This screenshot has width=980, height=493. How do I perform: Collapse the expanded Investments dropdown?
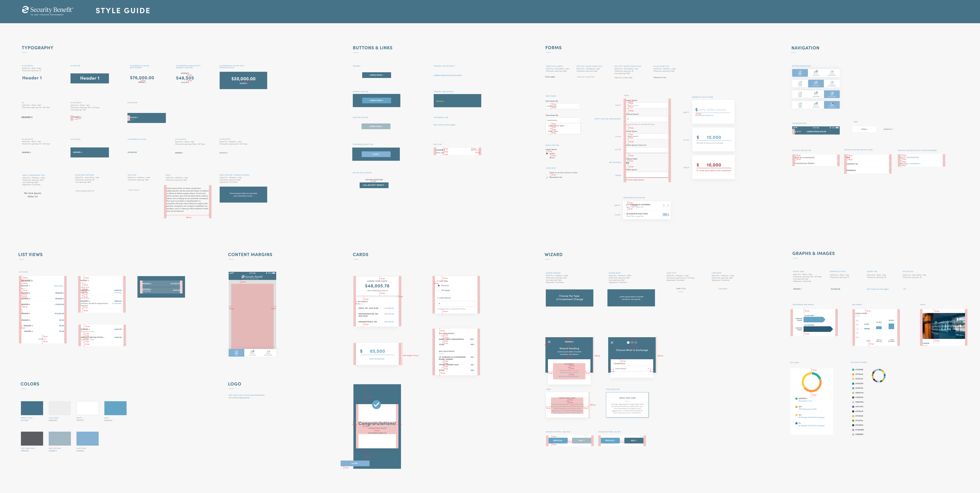point(563,120)
